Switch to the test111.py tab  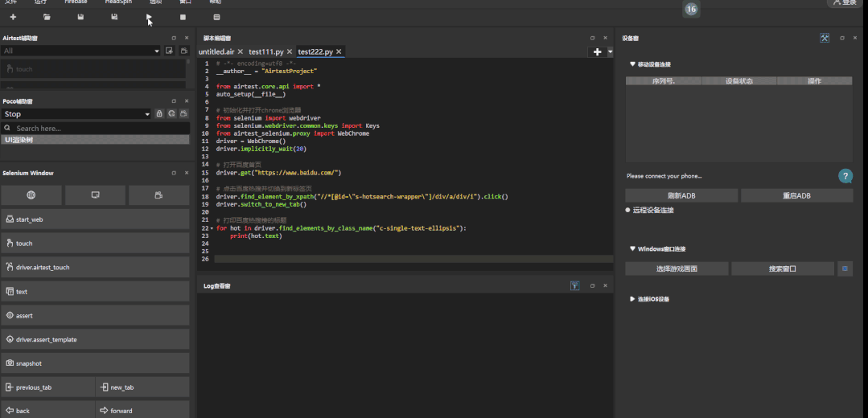266,52
